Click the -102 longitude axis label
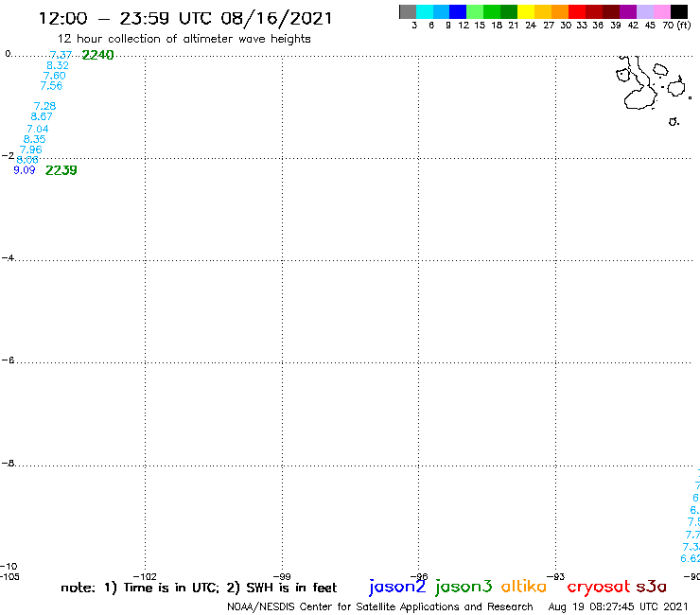700x615 pixels. (145, 576)
